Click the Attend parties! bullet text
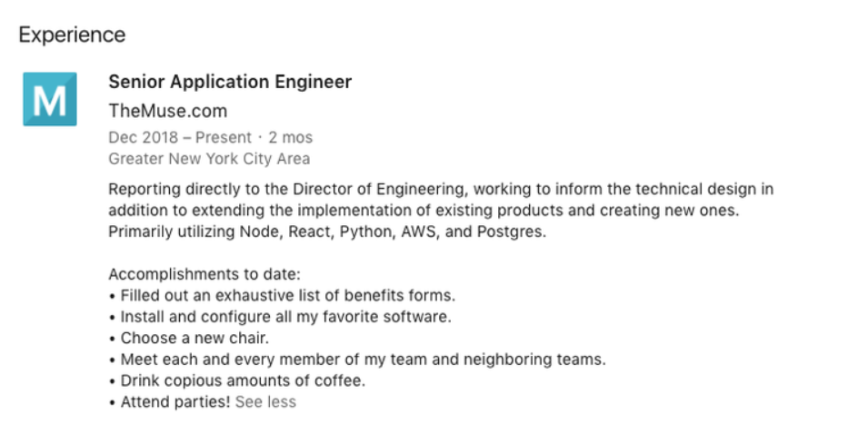Screen dimensions: 868x424 [169, 402]
